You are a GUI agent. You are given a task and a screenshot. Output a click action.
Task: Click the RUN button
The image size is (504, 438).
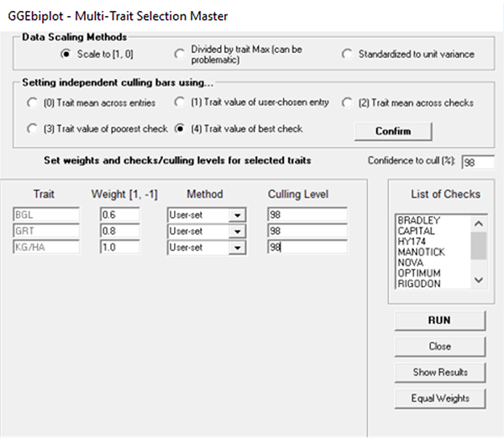tap(439, 320)
